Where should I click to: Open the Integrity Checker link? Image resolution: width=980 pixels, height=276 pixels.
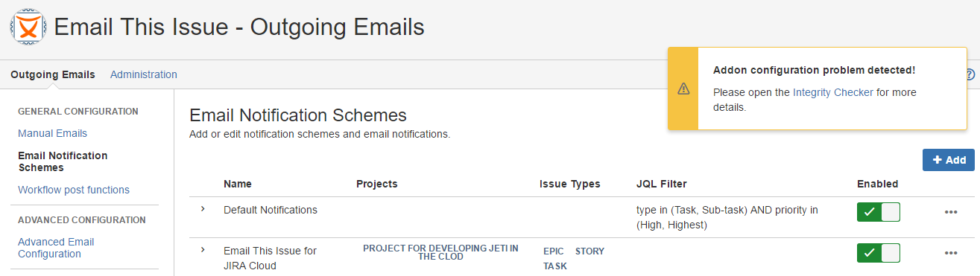click(833, 92)
